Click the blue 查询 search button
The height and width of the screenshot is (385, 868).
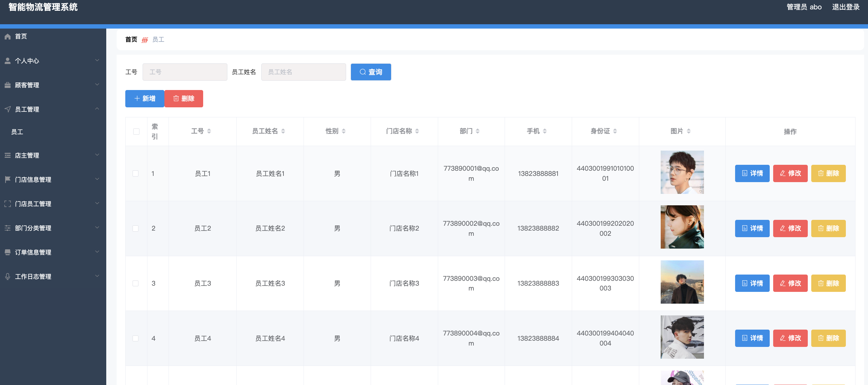pos(371,72)
